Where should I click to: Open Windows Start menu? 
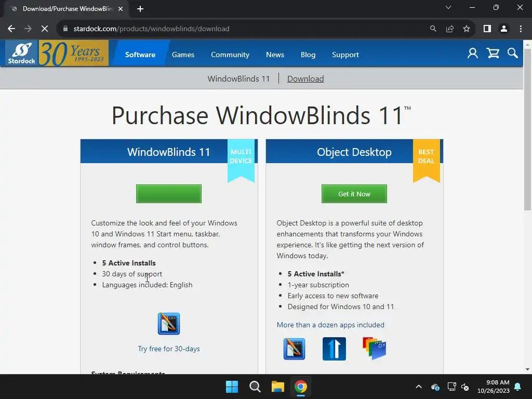click(x=232, y=387)
